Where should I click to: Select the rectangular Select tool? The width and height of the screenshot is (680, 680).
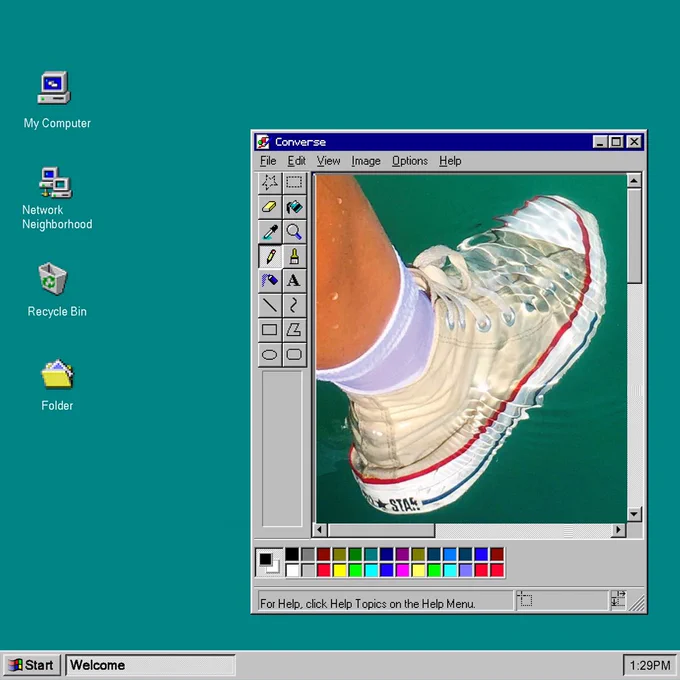pos(294,182)
